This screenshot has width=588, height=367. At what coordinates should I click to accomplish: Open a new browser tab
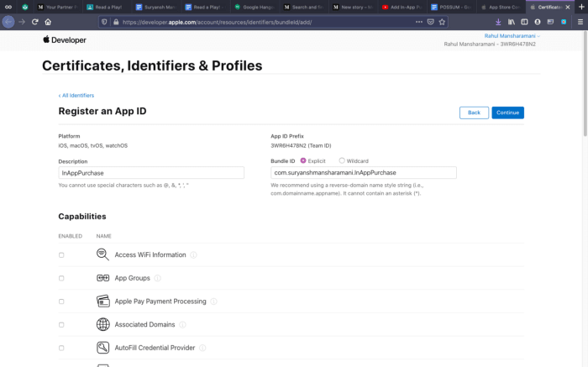click(x=581, y=7)
